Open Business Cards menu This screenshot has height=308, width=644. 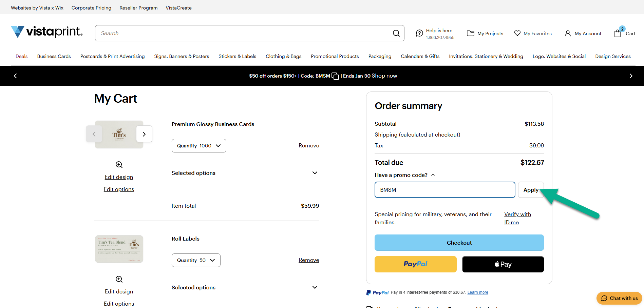[54, 56]
